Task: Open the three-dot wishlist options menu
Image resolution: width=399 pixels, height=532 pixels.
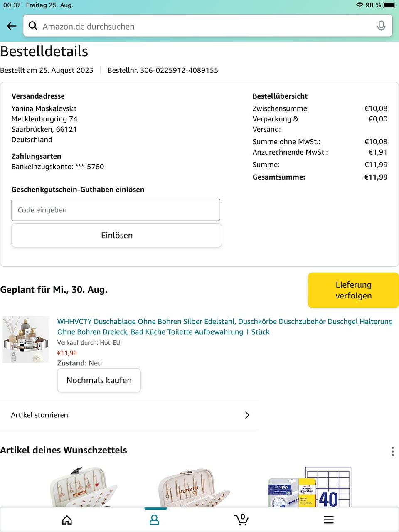Action: click(x=392, y=451)
